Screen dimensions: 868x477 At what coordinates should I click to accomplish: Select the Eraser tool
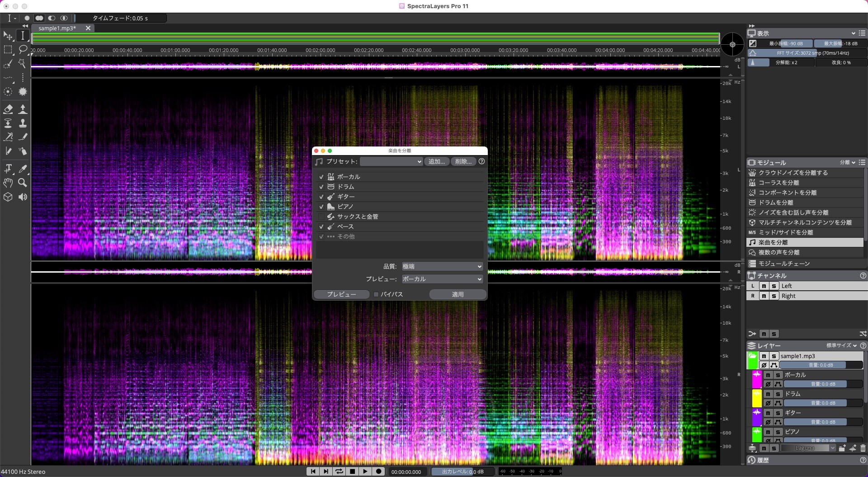click(x=8, y=109)
